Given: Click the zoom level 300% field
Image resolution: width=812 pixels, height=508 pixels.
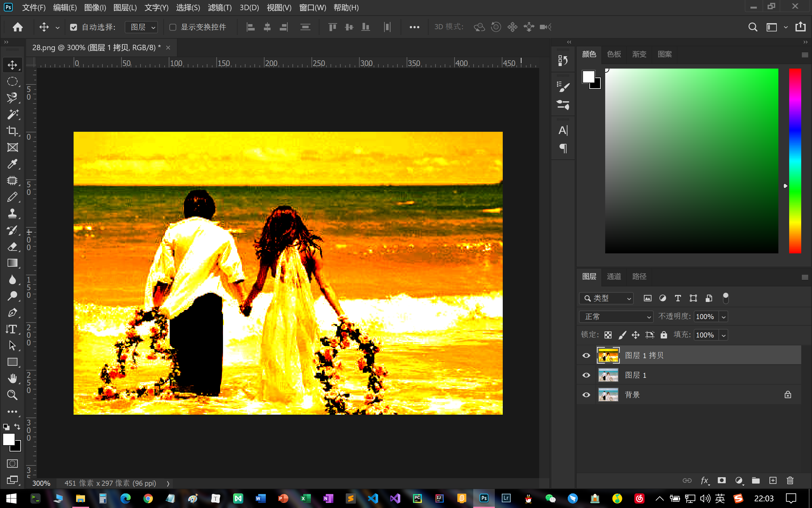Looking at the screenshot, I should [x=41, y=483].
